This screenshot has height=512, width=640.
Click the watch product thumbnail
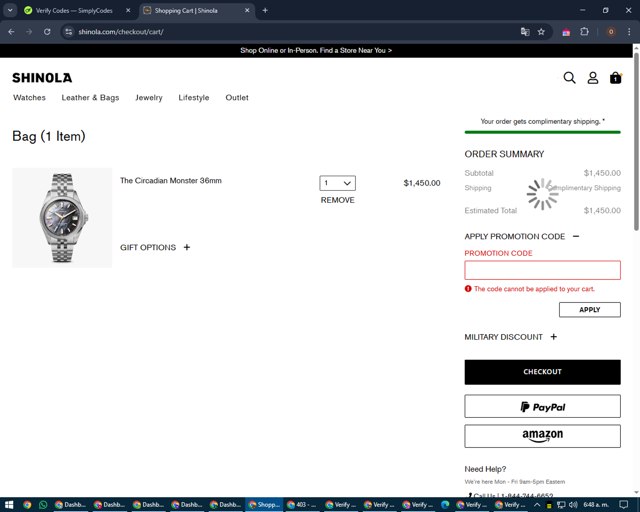coord(62,218)
